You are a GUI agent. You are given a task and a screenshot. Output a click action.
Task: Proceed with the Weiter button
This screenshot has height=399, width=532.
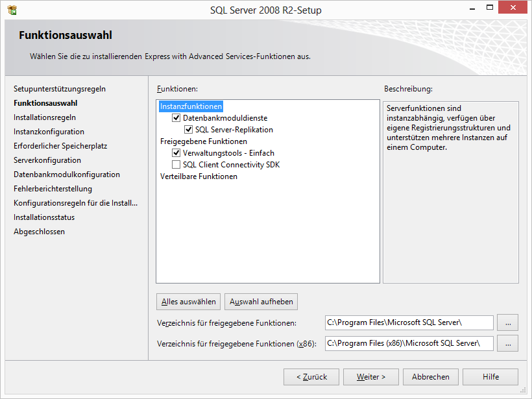[x=371, y=377]
